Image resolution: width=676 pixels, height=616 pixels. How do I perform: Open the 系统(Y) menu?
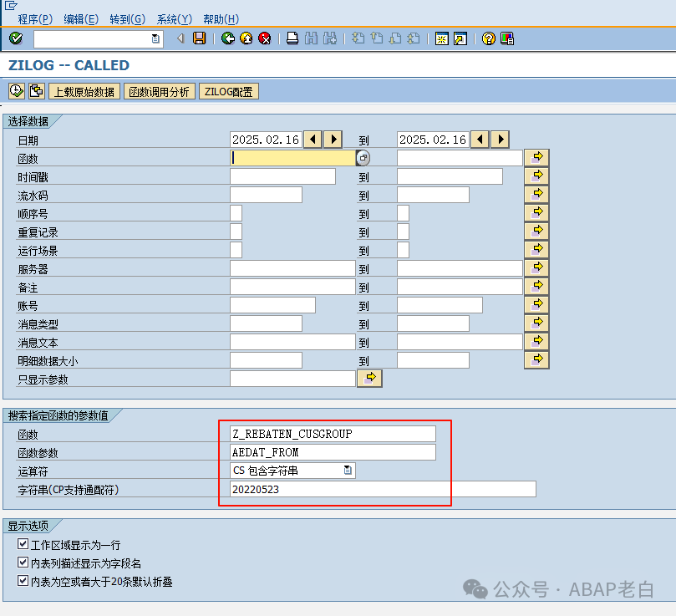click(174, 19)
